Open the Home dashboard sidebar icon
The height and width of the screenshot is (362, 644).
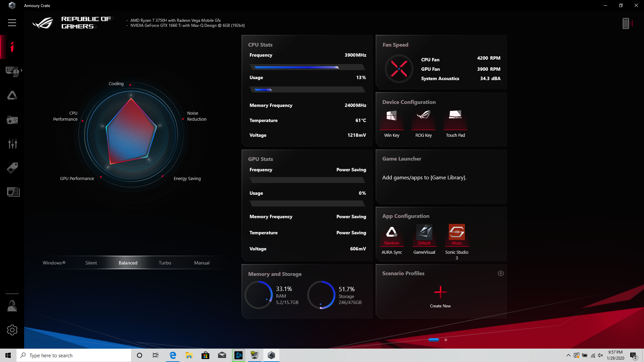[x=12, y=47]
